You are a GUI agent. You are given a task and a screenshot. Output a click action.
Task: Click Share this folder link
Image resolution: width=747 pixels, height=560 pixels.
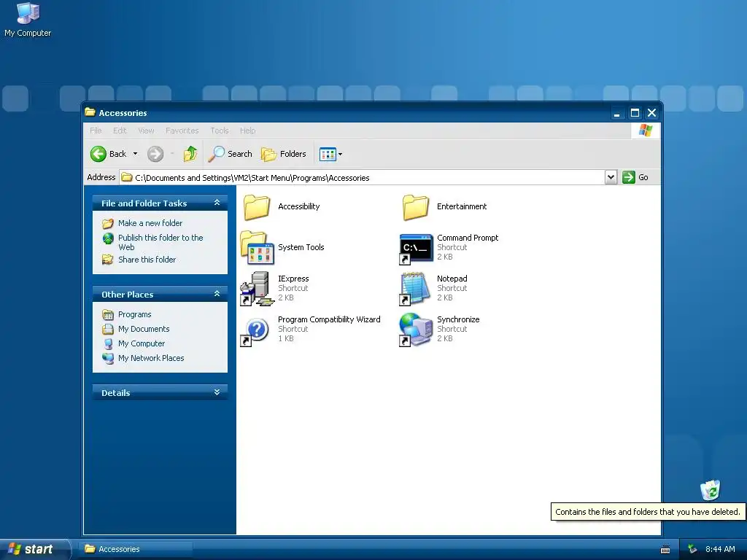pyautogui.click(x=147, y=260)
